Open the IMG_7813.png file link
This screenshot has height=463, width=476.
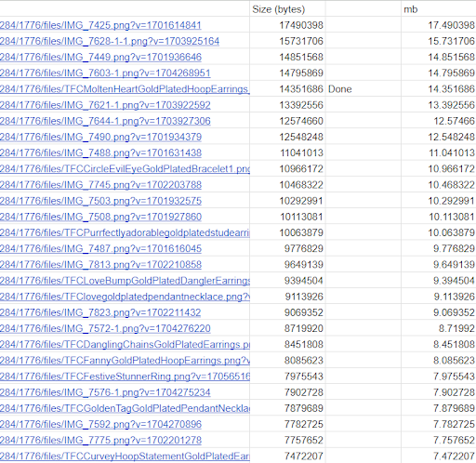pos(100,265)
